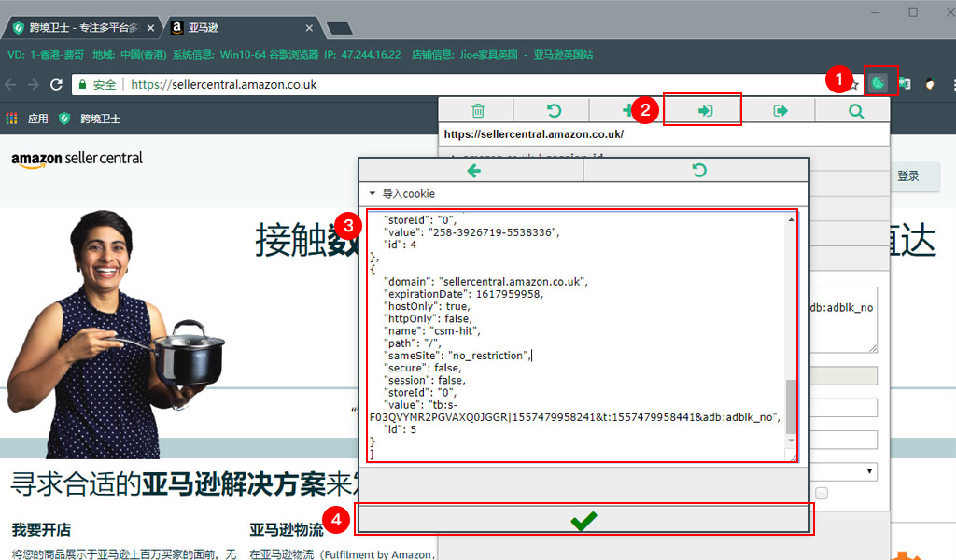Click the export cookies icon in popup toolbar
The height and width of the screenshot is (560, 956).
(780, 110)
